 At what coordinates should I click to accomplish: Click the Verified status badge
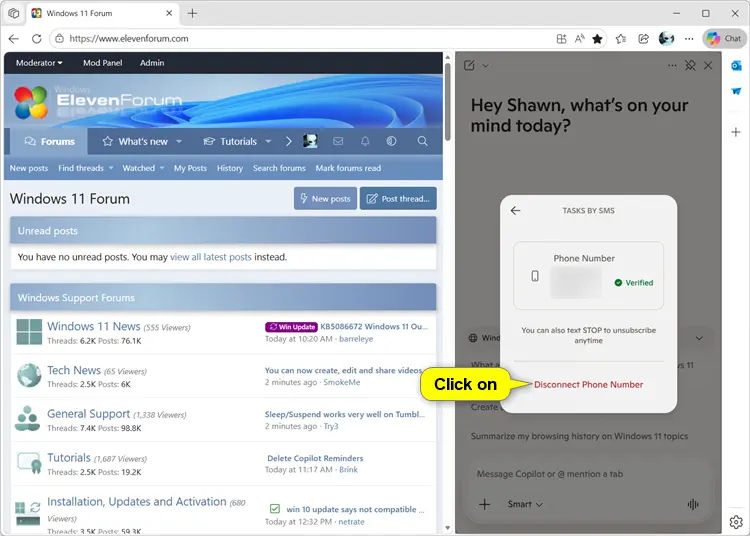pos(634,283)
